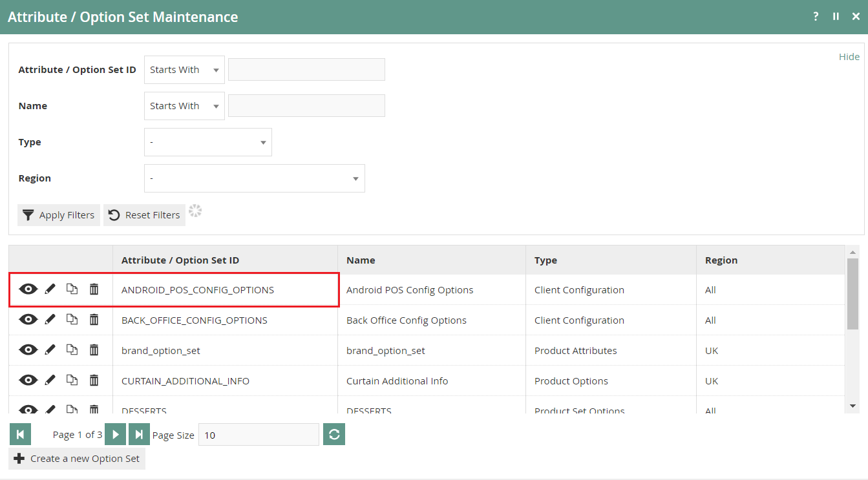Pause the screen with the pause icon

837,16
